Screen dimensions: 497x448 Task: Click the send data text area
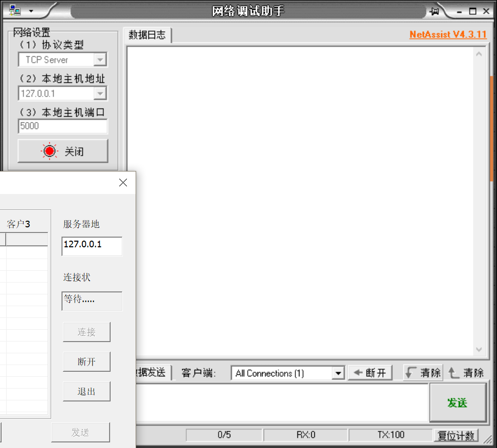[282, 402]
